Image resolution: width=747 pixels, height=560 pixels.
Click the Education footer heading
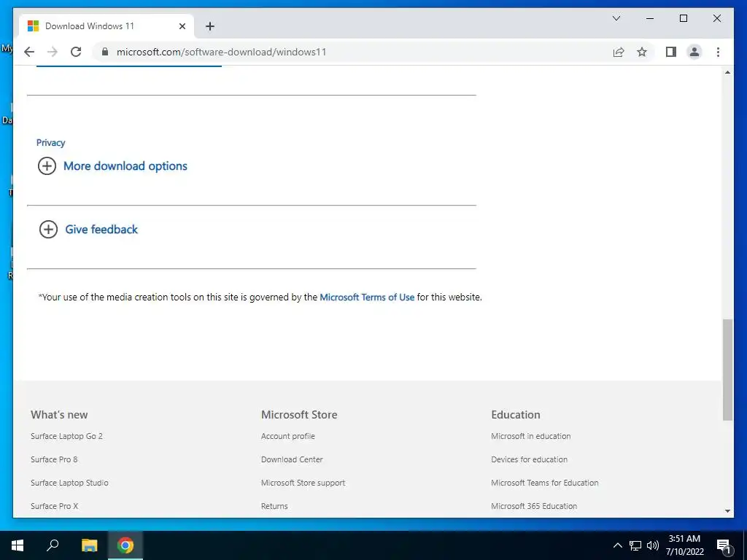[516, 415]
